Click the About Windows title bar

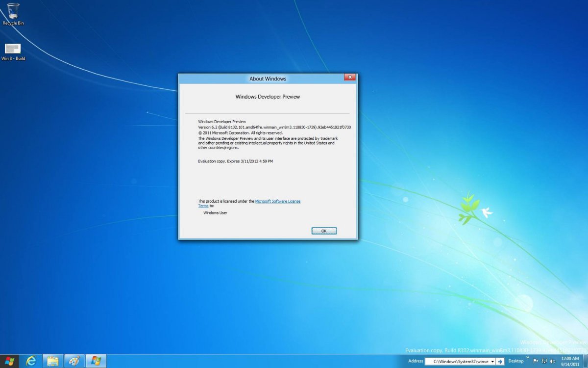268,79
